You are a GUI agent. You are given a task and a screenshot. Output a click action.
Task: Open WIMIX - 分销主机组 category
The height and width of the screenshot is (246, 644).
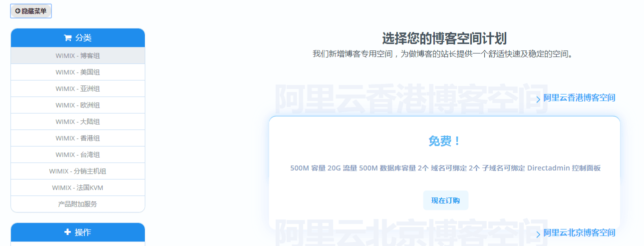point(78,171)
